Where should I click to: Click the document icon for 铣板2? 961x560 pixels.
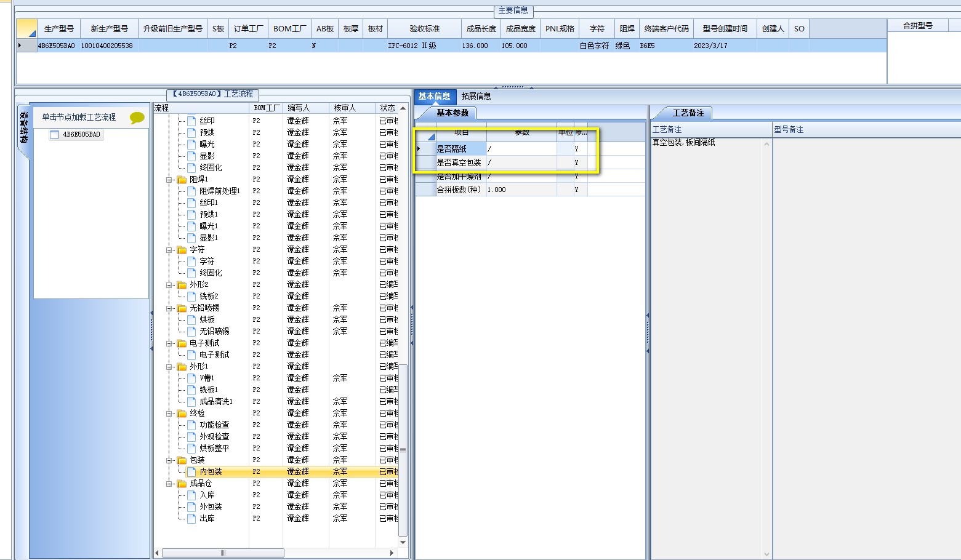191,297
